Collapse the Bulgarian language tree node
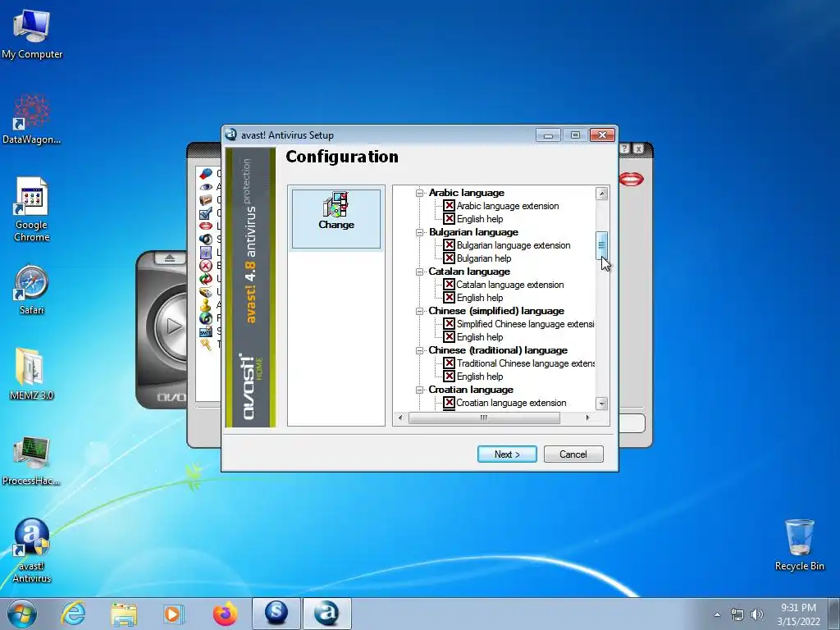 coord(419,232)
